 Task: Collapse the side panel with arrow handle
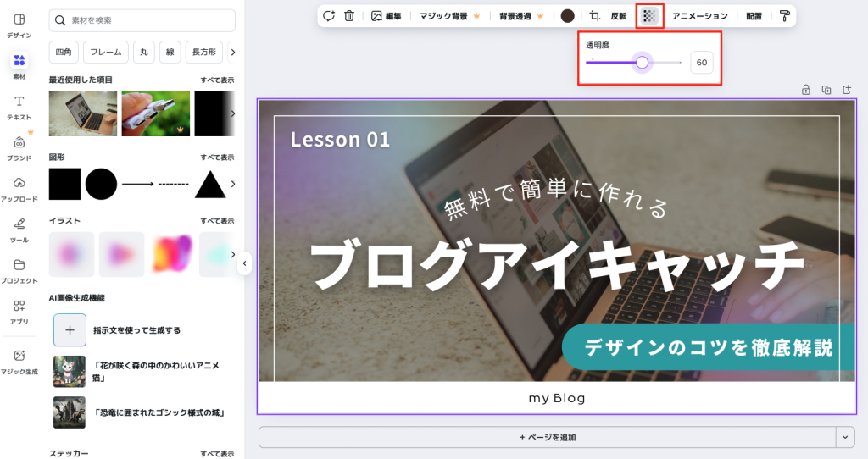(x=244, y=263)
